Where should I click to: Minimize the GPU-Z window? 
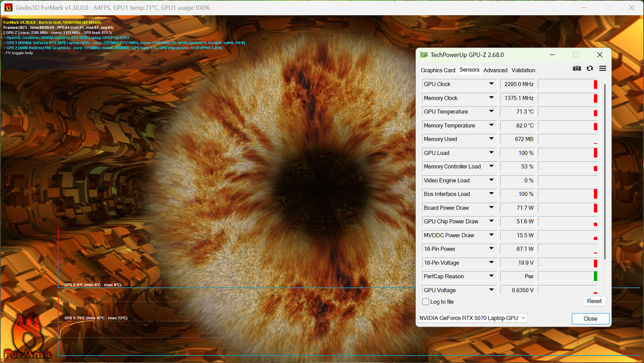pos(552,55)
